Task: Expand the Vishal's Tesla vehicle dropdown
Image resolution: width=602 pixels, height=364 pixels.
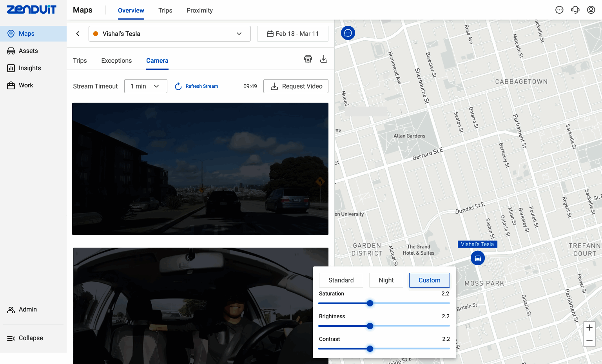Action: coord(169,34)
